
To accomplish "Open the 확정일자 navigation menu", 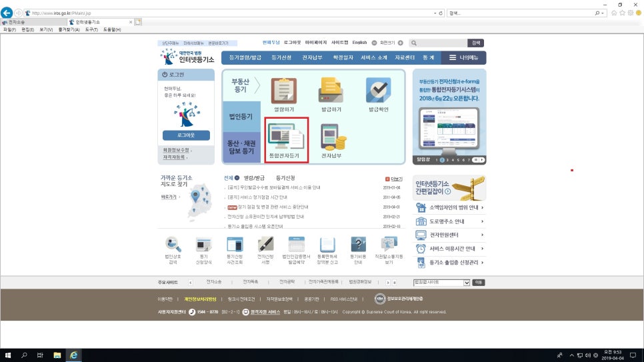I will pos(343,57).
